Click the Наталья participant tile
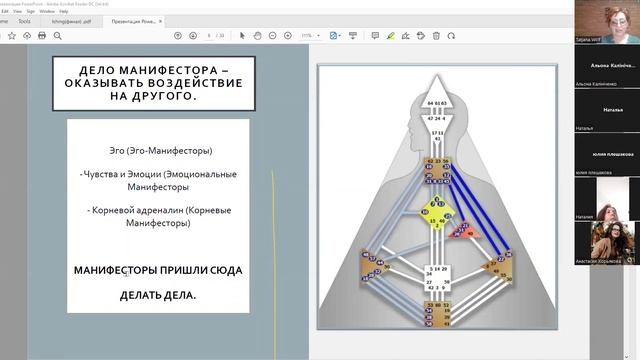640x360 pixels. pyautogui.click(x=607, y=110)
